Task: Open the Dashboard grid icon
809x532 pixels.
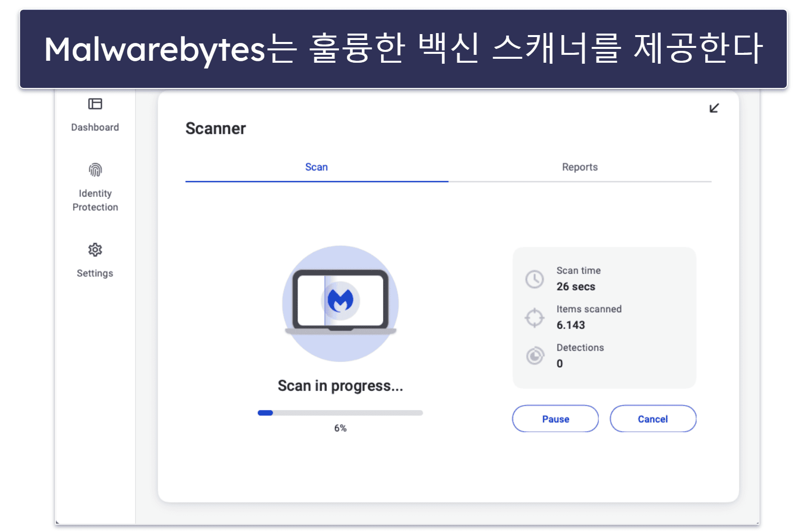Action: pyautogui.click(x=95, y=104)
